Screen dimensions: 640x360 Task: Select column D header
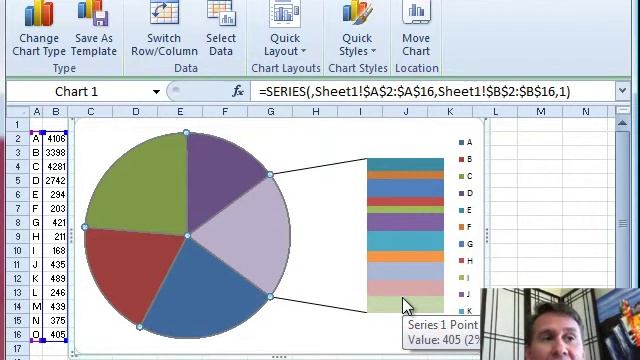tap(136, 111)
